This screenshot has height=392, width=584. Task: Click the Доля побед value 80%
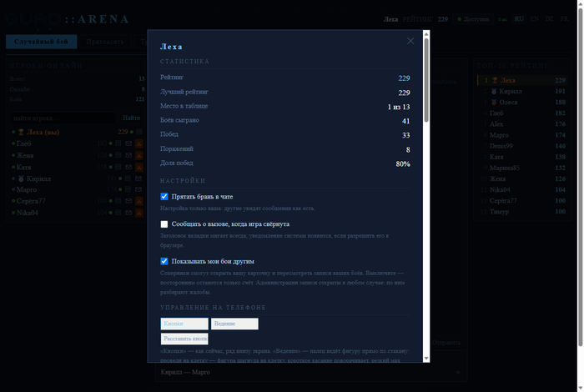point(403,163)
